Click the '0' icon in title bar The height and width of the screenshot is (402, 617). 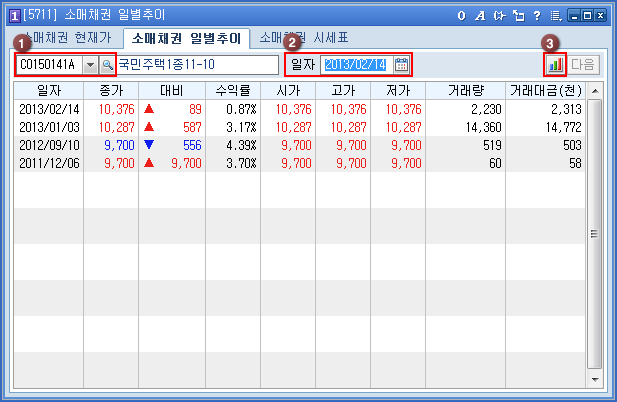coord(461,16)
